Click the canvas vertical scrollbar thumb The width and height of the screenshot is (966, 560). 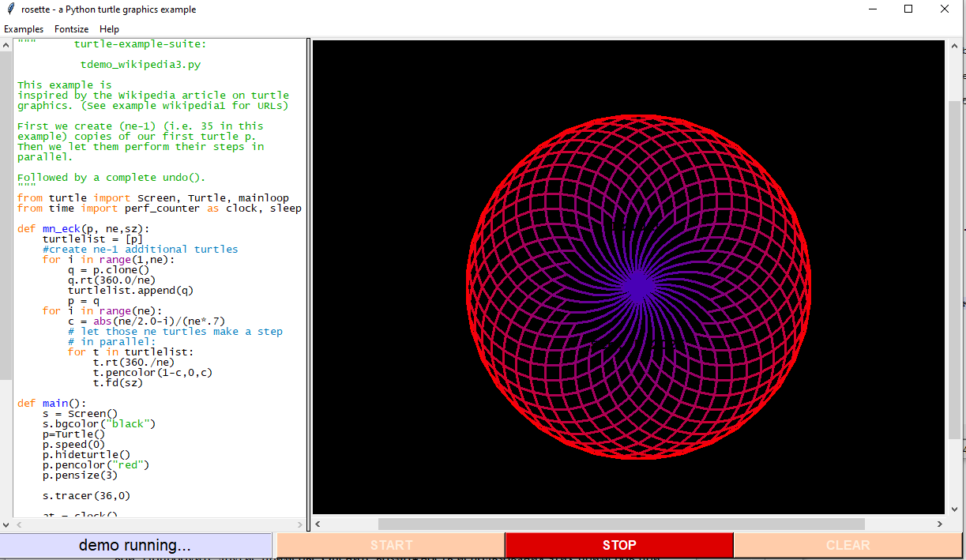pyautogui.click(x=954, y=269)
